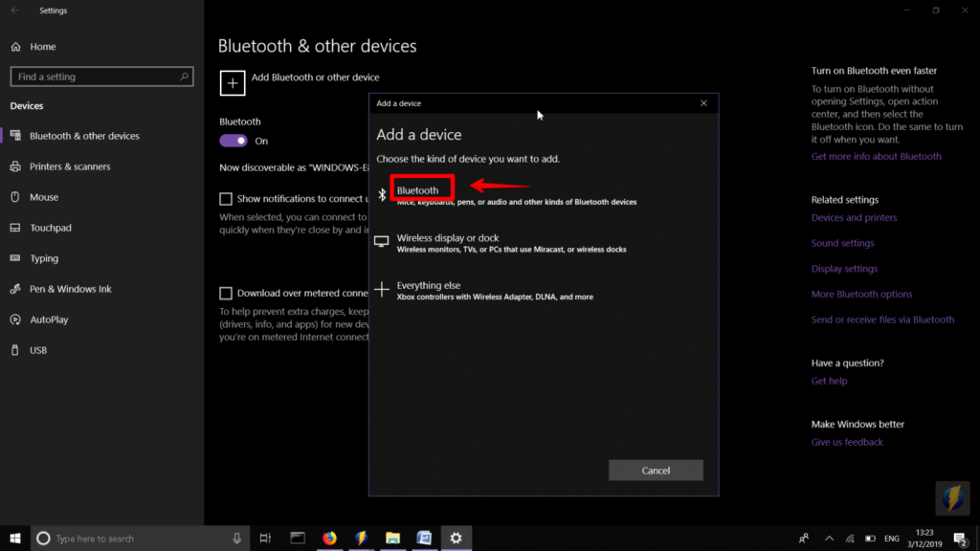Image resolution: width=980 pixels, height=551 pixels.
Task: Click the microphone icon in taskbar search
Action: coord(237,538)
